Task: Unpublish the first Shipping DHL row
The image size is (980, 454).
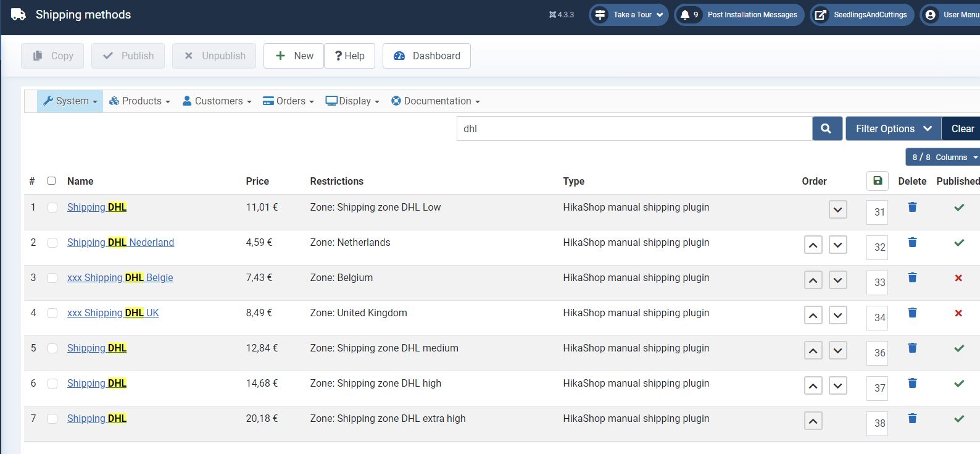Action: pyautogui.click(x=958, y=208)
